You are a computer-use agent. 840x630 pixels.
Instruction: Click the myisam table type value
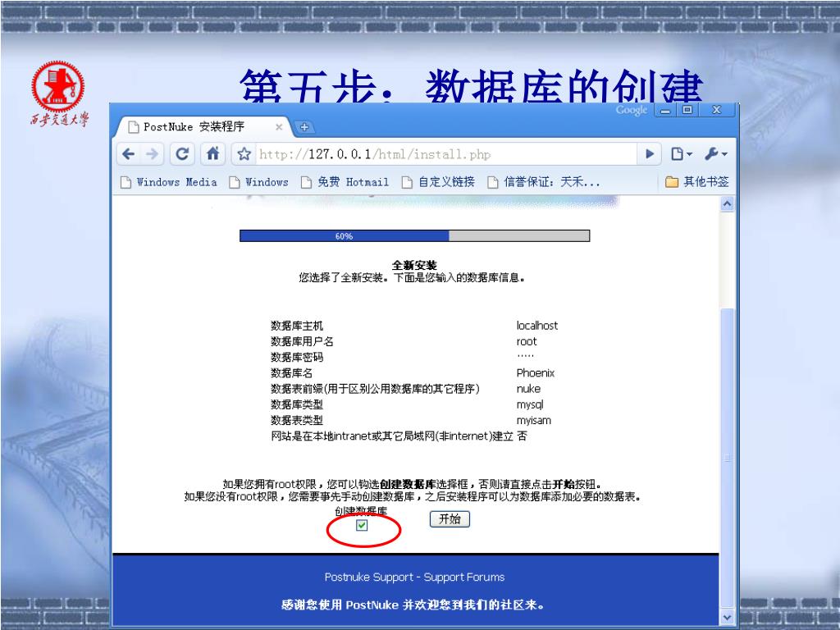[533, 421]
